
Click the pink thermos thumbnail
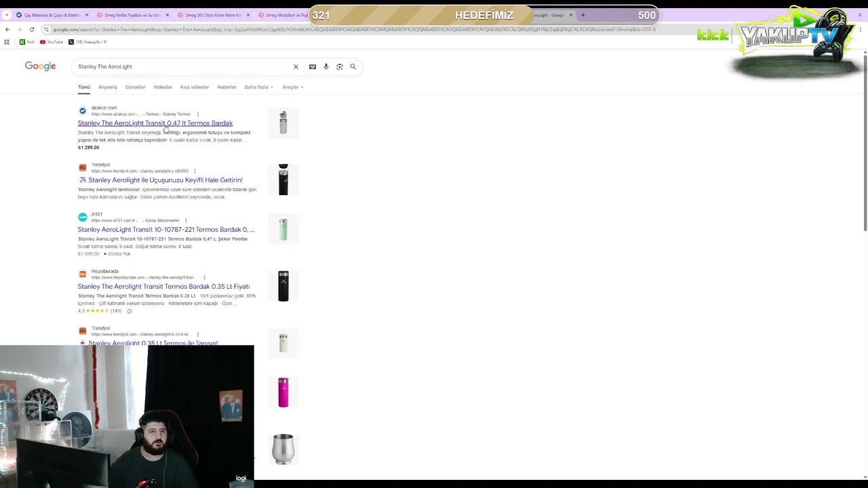pos(283,392)
